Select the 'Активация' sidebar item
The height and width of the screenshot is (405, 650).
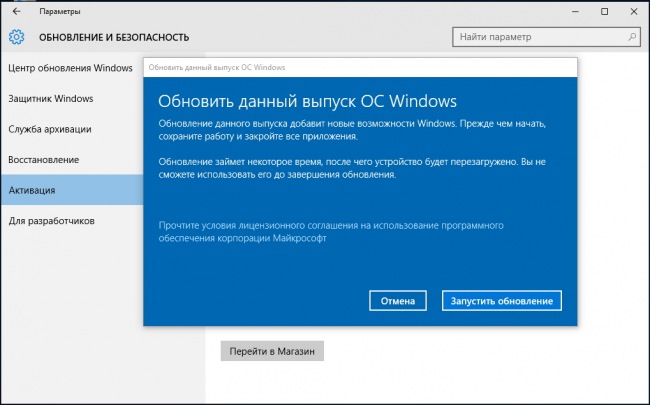pyautogui.click(x=72, y=190)
